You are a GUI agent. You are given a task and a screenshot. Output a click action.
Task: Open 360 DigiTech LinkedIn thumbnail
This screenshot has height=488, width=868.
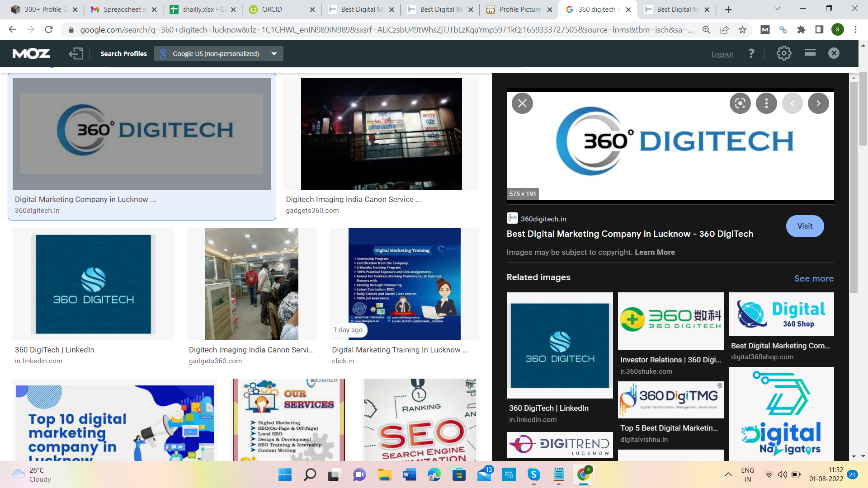coord(93,284)
